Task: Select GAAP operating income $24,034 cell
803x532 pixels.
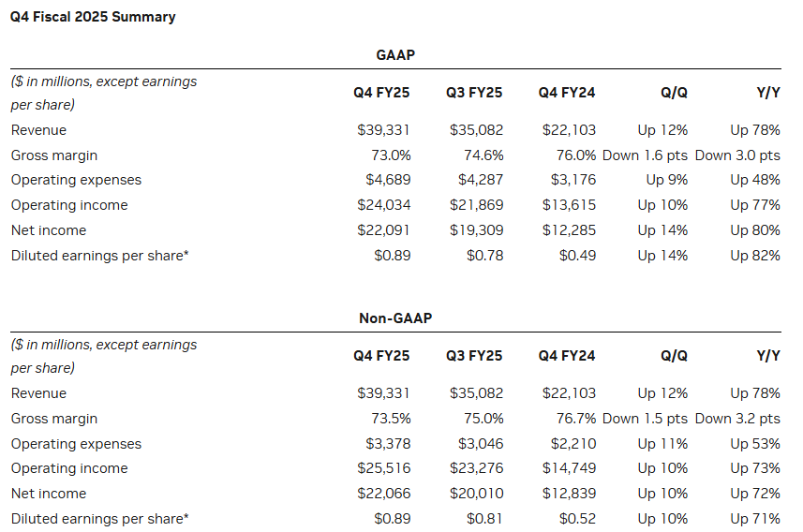Action: [x=383, y=205]
